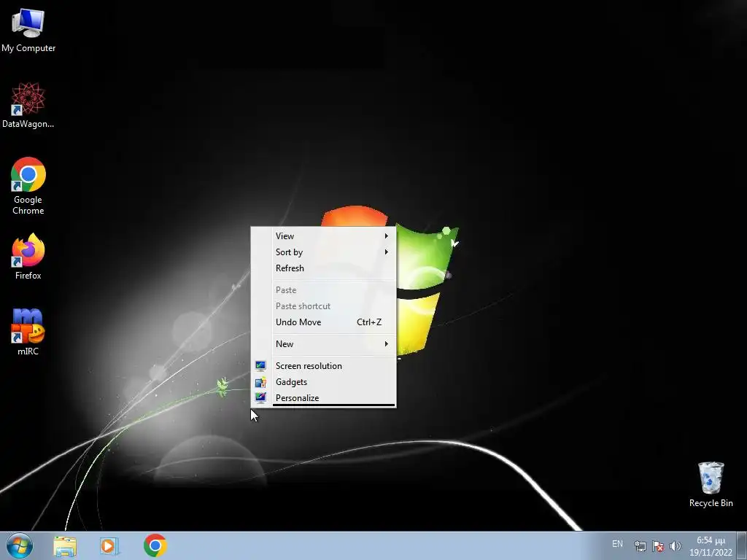Viewport: 747px width, 560px height.
Task: Open Chrome from the taskbar
Action: coord(155,545)
